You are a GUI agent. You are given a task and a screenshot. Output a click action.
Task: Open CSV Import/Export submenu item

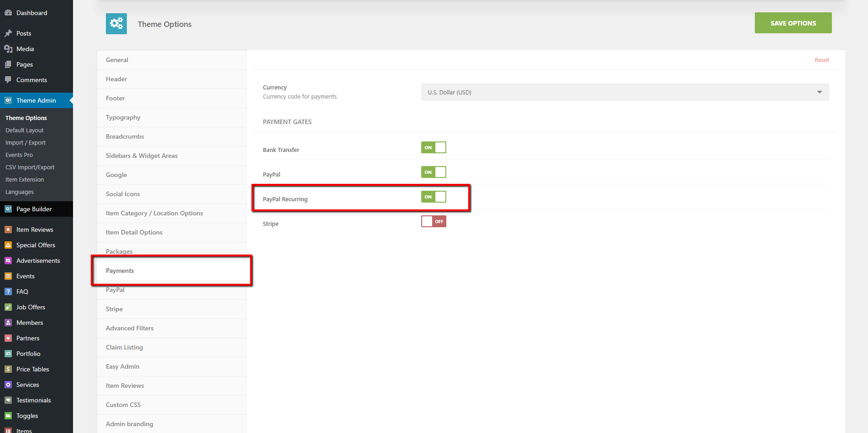tap(30, 167)
